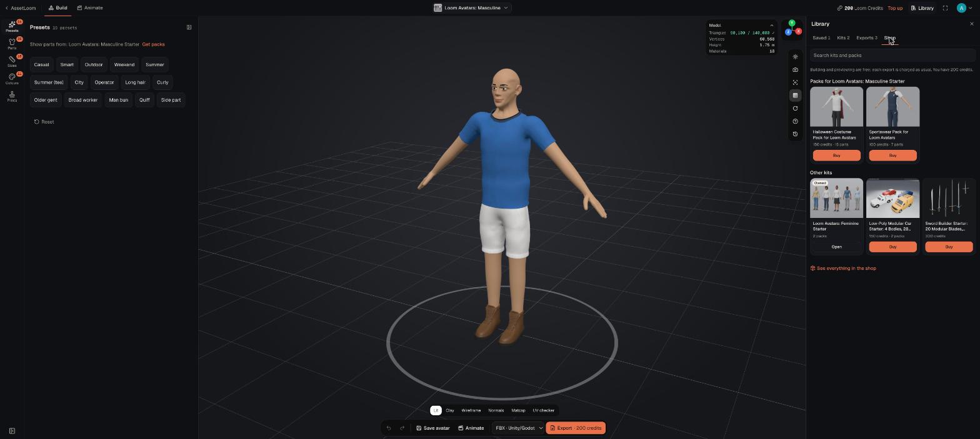Click the Get packs link
The image size is (980, 439).
pos(154,44)
